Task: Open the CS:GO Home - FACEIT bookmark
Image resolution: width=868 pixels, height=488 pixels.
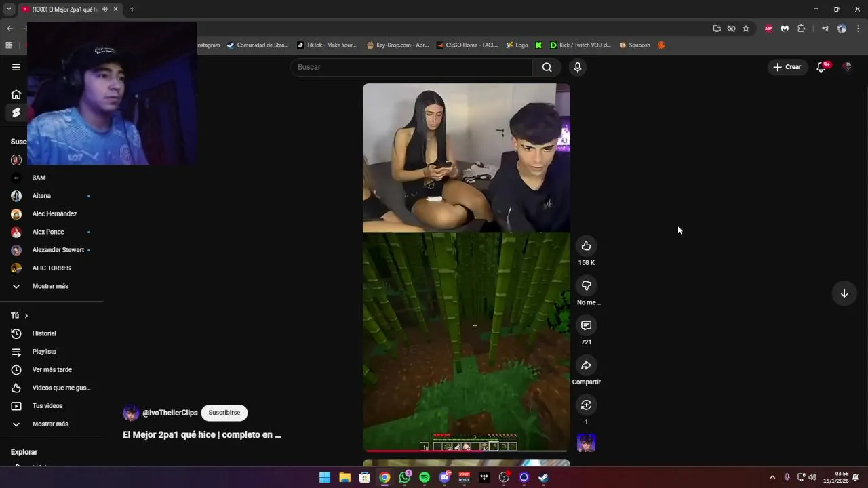Action: (467, 45)
